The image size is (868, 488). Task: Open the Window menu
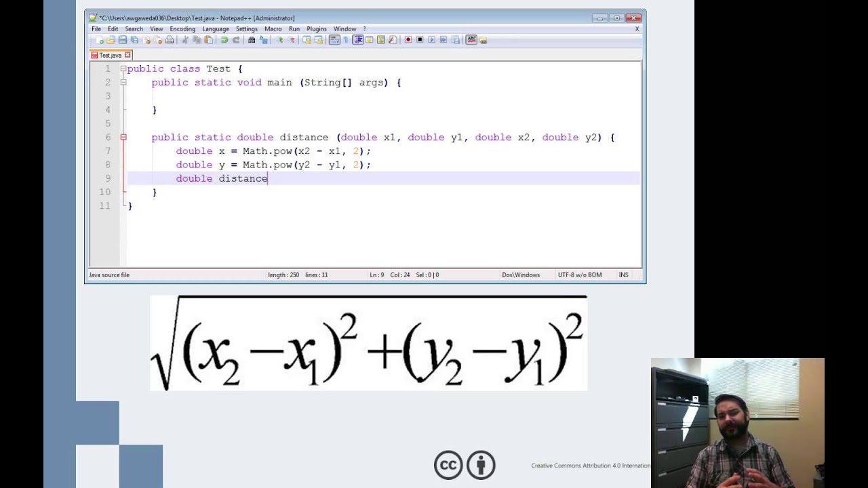click(x=344, y=29)
